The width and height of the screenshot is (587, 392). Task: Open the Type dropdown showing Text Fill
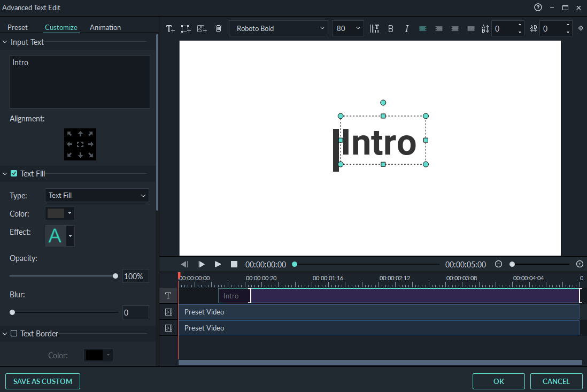(96, 195)
